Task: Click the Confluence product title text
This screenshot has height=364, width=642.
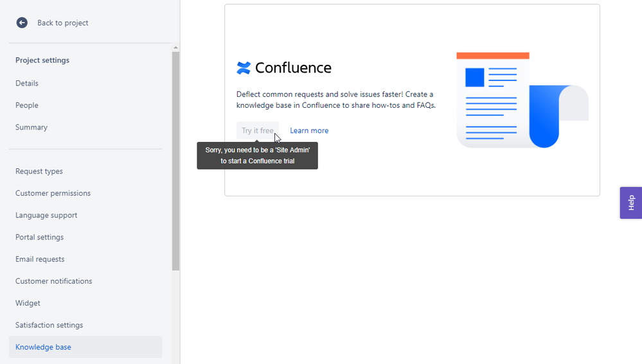Action: [x=293, y=68]
